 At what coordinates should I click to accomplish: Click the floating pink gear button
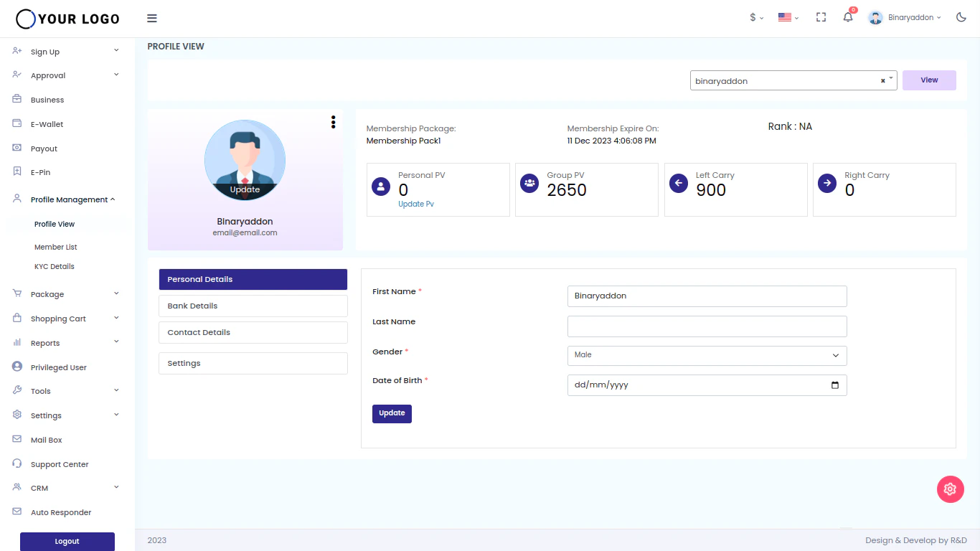pyautogui.click(x=950, y=489)
